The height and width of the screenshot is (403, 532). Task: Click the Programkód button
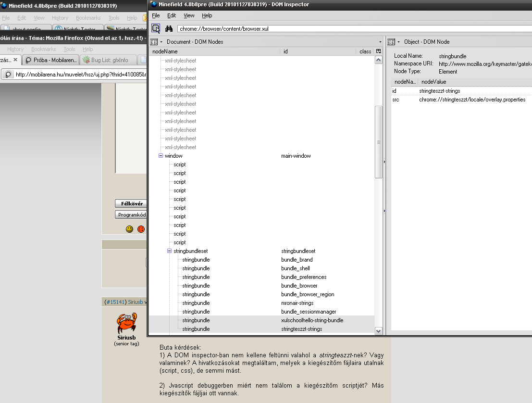131,214
